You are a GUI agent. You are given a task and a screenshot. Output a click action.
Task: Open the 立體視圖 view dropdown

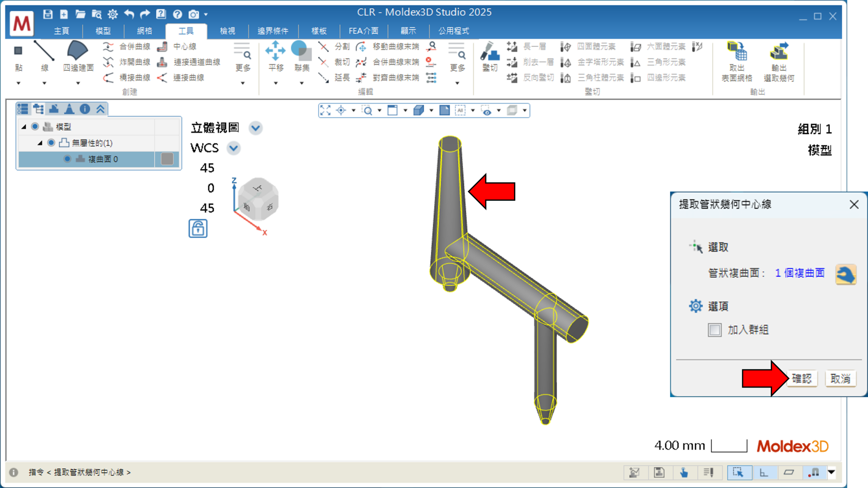click(256, 128)
